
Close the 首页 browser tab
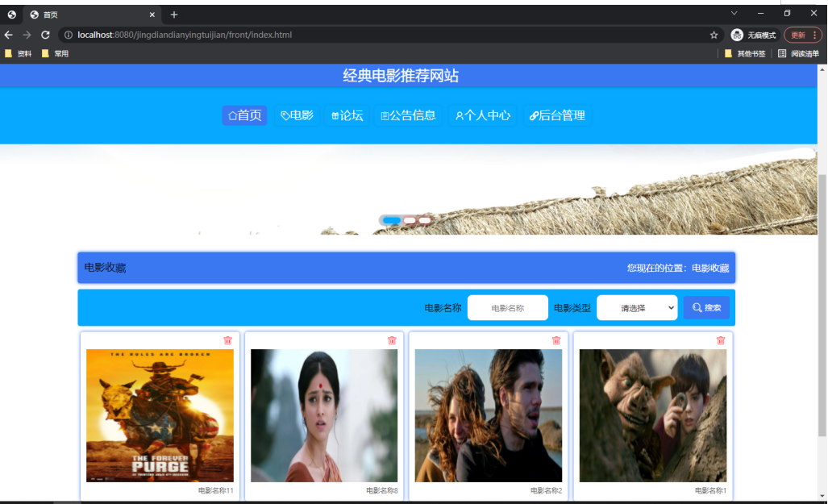pos(152,15)
